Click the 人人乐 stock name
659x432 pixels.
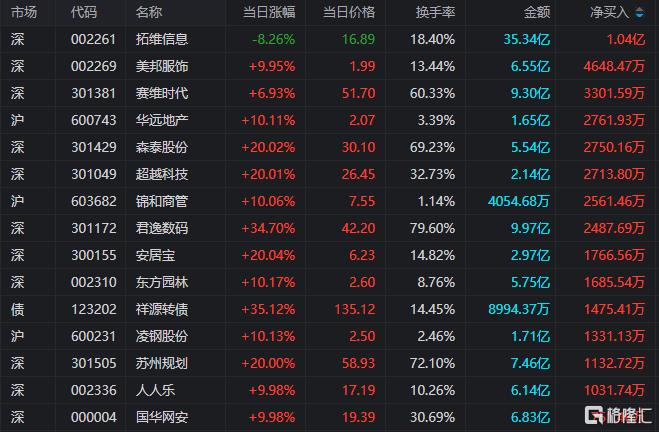[x=155, y=390]
